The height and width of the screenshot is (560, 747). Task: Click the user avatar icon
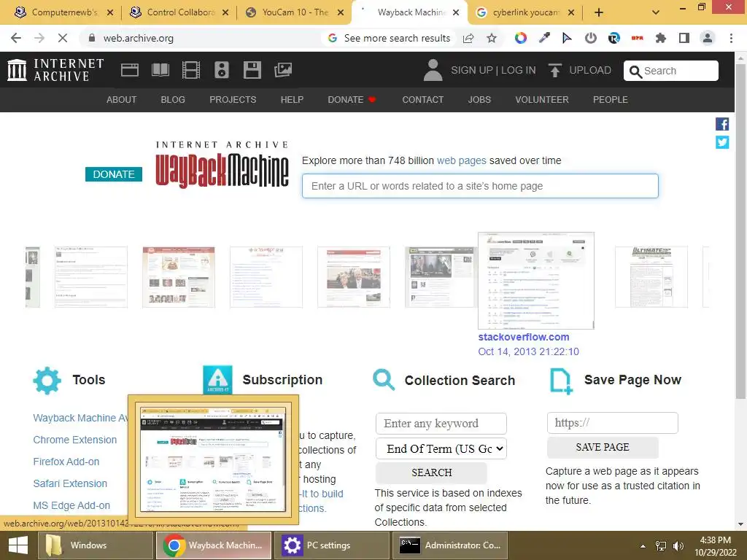(x=433, y=70)
